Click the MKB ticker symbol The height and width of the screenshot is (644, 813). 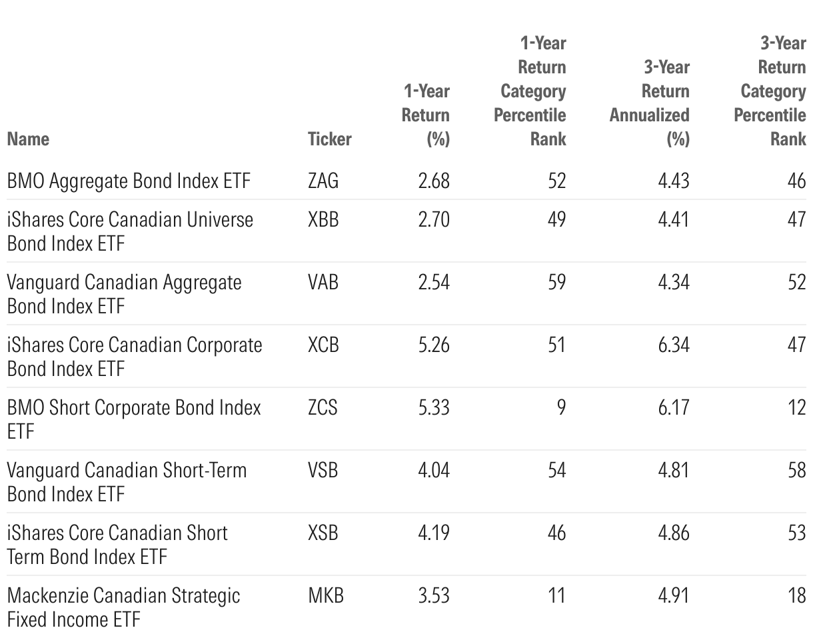pos(326,595)
